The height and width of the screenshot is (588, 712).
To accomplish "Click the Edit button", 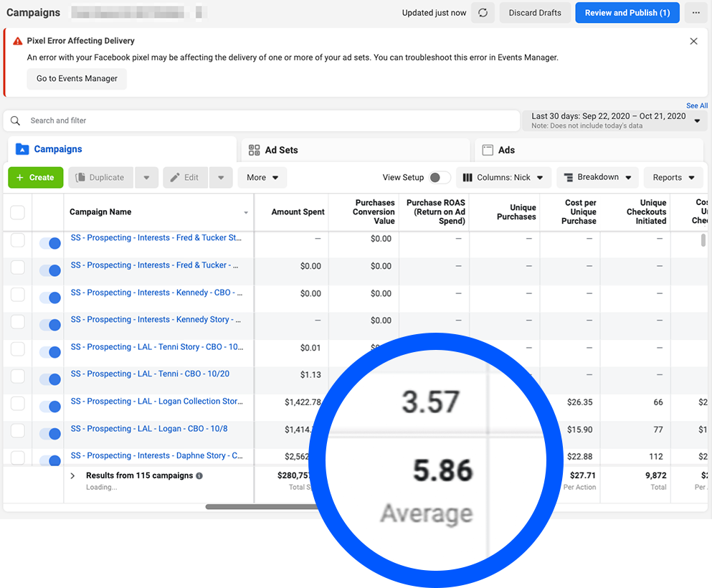I will pyautogui.click(x=185, y=178).
